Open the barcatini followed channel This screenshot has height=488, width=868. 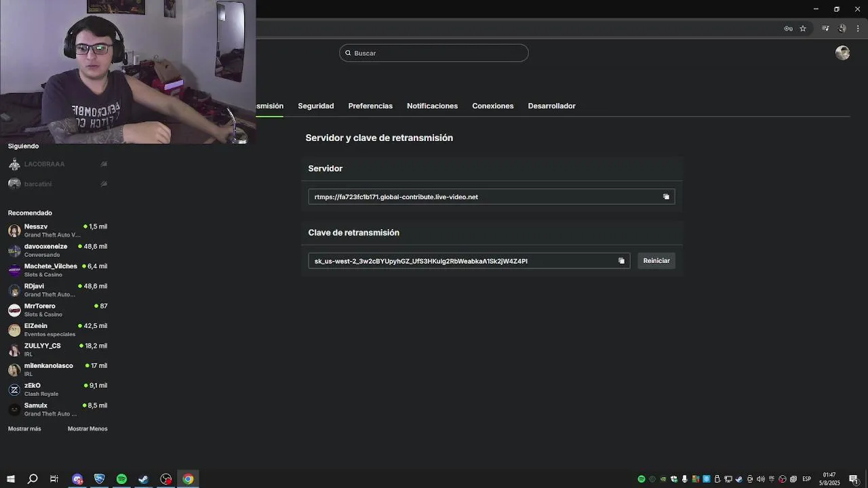tap(58, 184)
